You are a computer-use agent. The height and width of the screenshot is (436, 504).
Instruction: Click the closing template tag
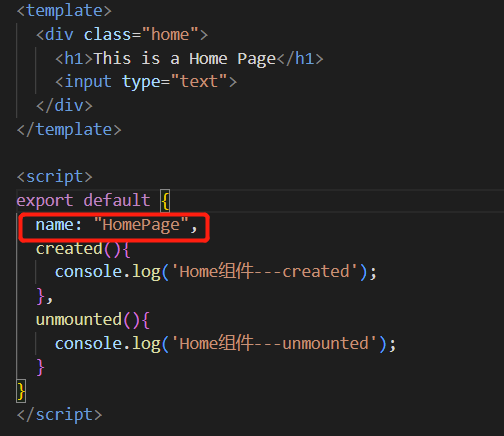69,129
